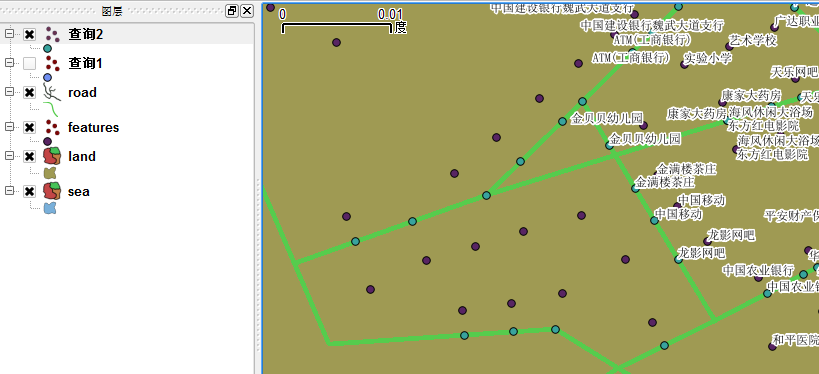Enable visibility of the 查询1 layer
819x374 pixels.
click(30, 63)
